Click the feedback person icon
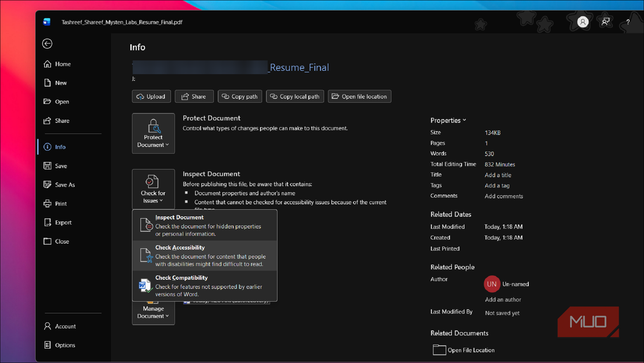The height and width of the screenshot is (363, 644). tap(605, 22)
